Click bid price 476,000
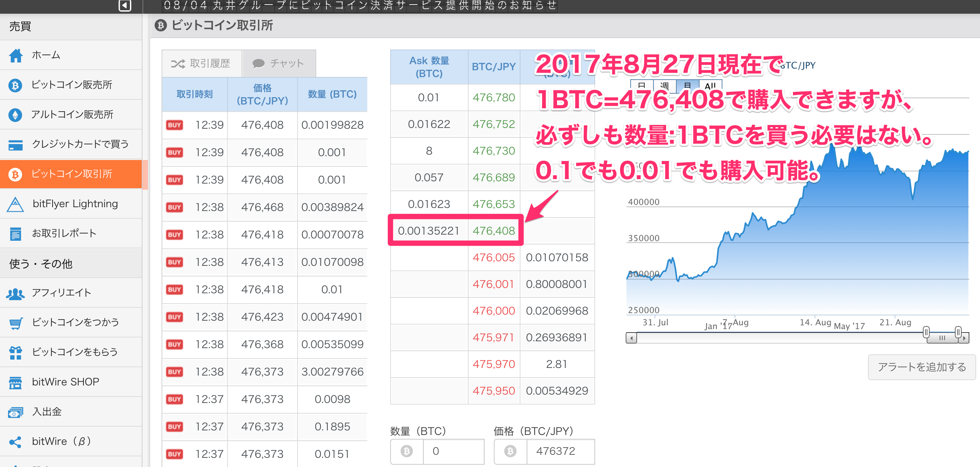 [x=493, y=311]
